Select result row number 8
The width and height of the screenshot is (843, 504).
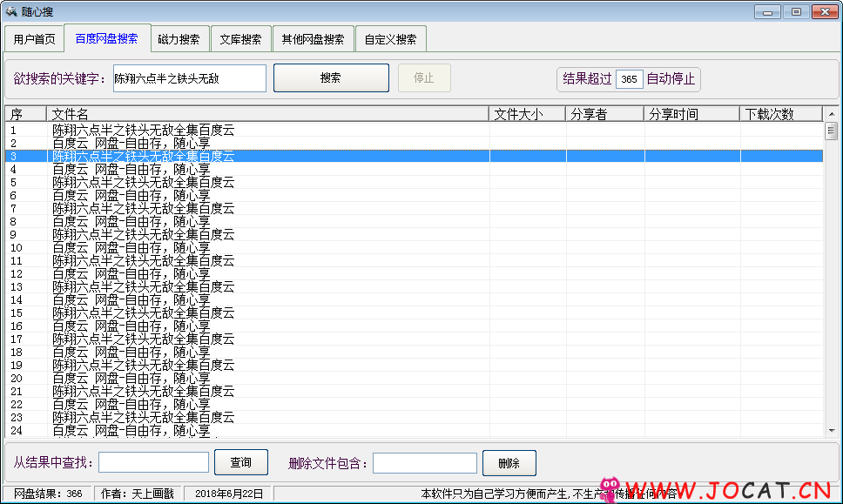[x=414, y=221]
